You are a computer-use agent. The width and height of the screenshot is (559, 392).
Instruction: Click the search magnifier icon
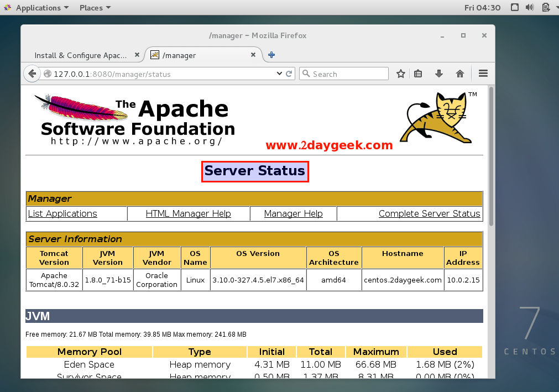306,74
